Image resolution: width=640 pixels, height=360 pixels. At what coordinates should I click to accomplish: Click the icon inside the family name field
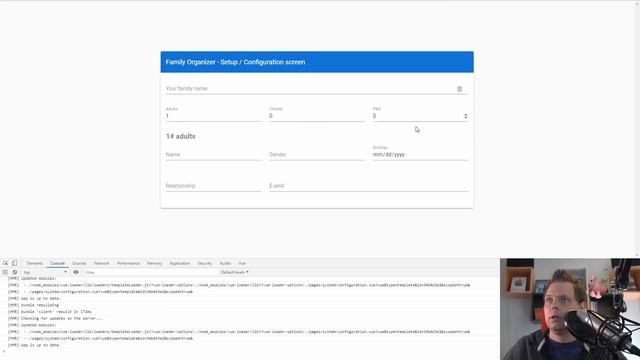point(460,89)
